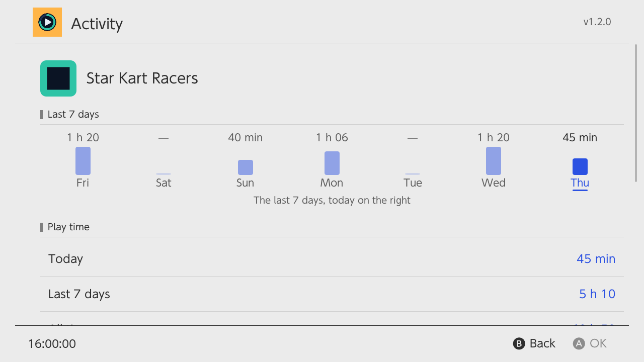
Task: Select the Wednesday play time bar
Action: pos(494,161)
